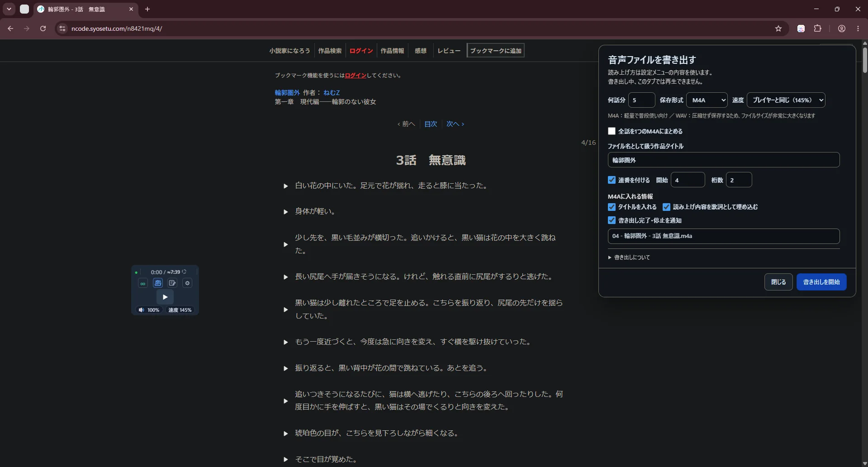Click the pinned extension icon in toolbar

tap(801, 29)
